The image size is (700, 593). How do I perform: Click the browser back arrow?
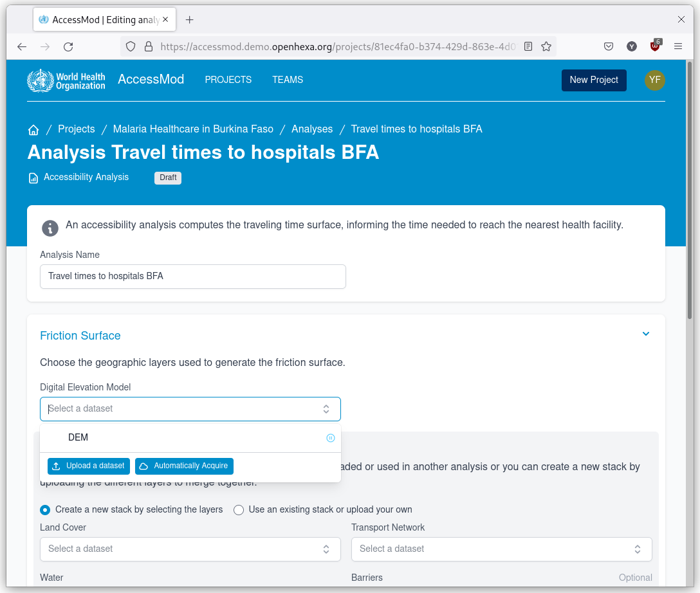click(22, 46)
